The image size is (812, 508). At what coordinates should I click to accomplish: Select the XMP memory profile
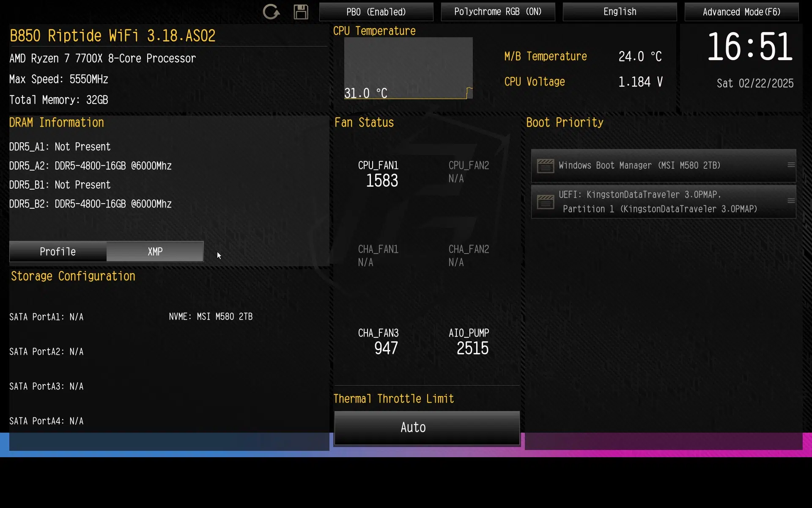click(155, 251)
